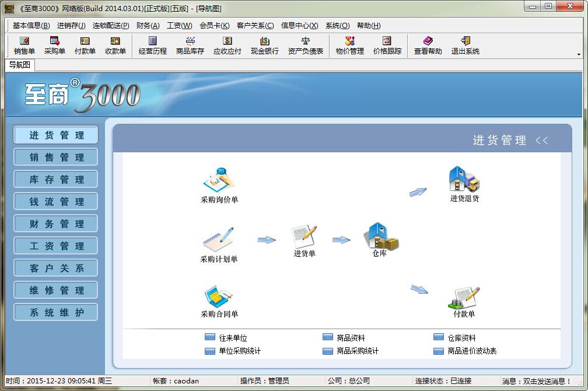
Task: Open the 财务(A) menu
Action: [148, 26]
